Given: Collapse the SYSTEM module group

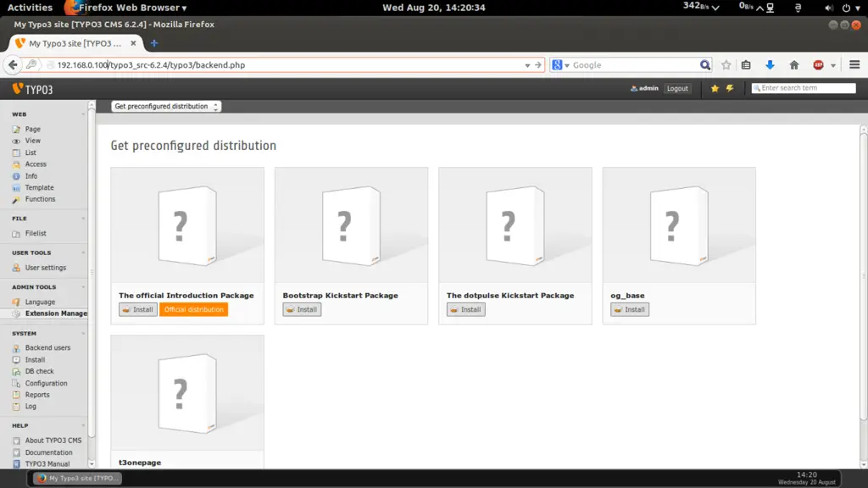Looking at the screenshot, I should (83, 334).
